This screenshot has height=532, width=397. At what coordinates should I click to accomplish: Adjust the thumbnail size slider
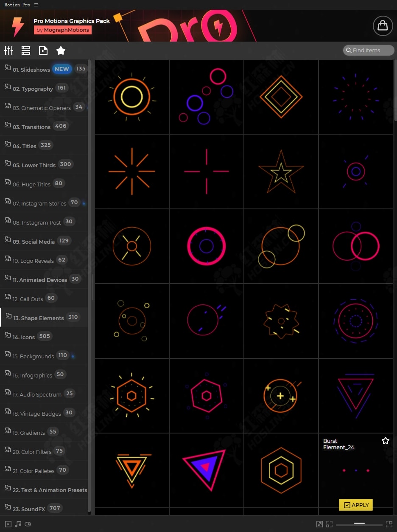tap(359, 524)
